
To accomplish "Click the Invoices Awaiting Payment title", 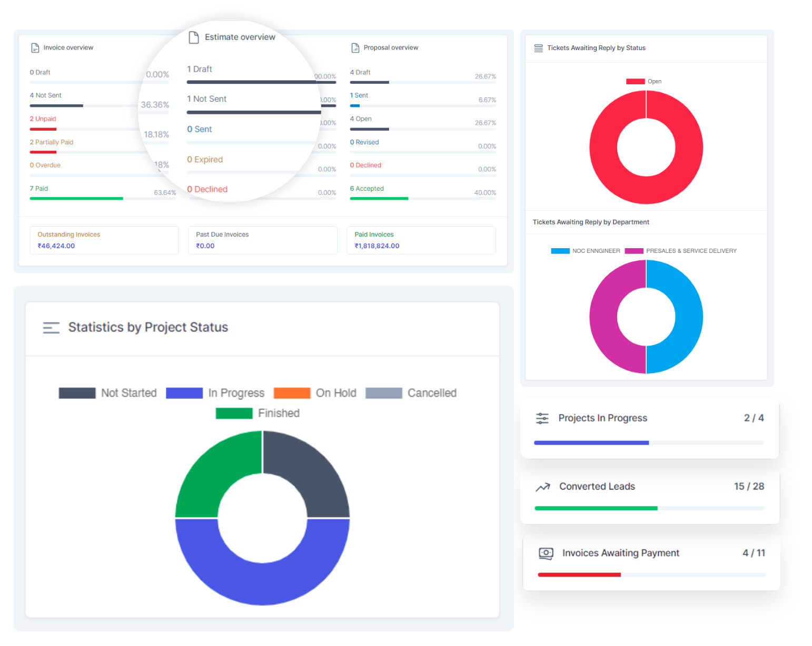I will (x=621, y=553).
